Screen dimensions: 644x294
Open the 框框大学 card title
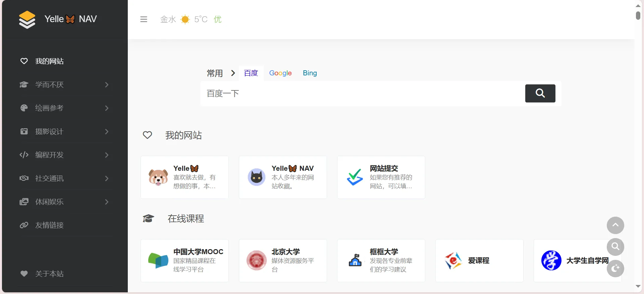coord(384,251)
